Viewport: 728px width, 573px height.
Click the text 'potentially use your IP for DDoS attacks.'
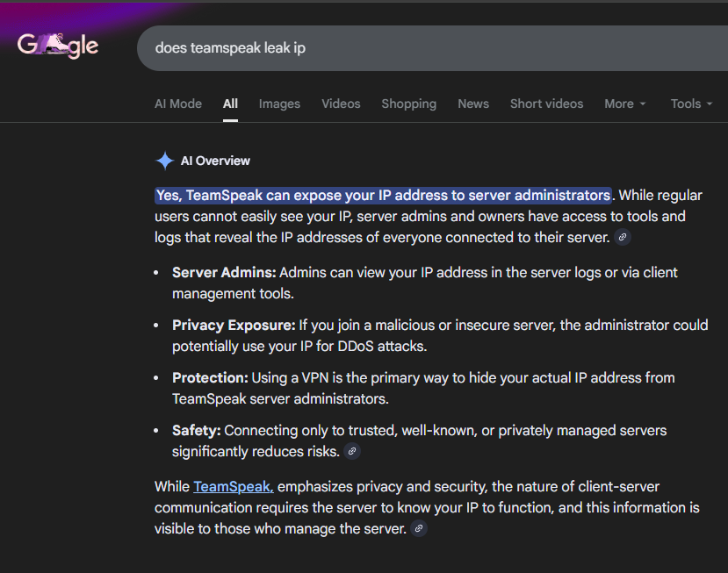(x=299, y=346)
